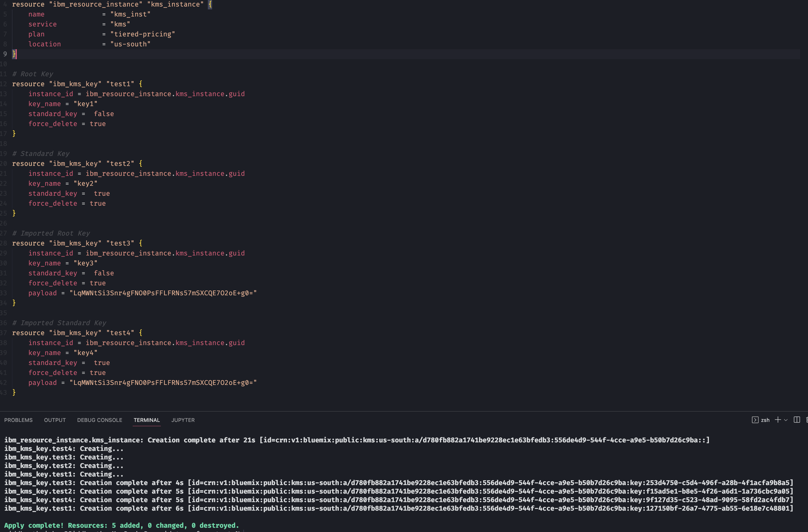Open the OUTPUT panel tab
808x532 pixels.
coord(55,420)
